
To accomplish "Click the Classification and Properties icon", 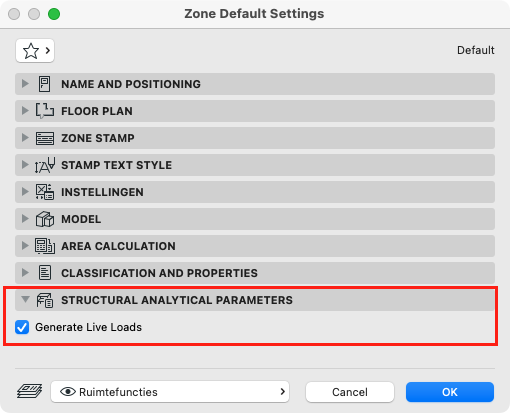I will 45,273.
